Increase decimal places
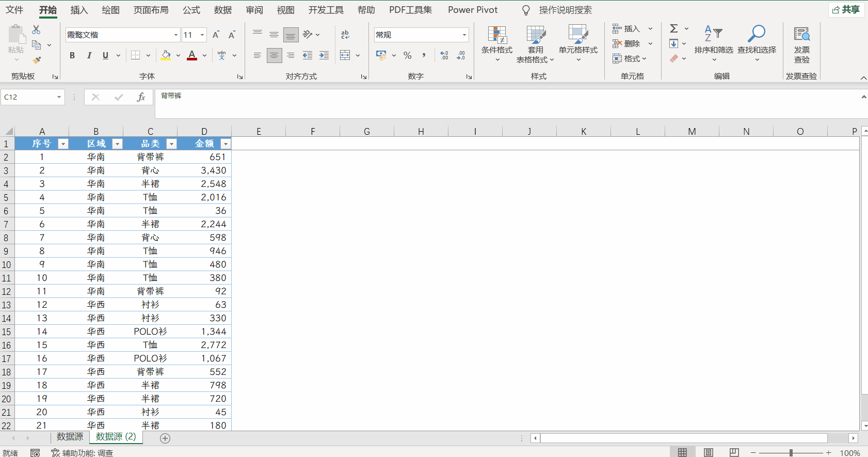 [444, 55]
